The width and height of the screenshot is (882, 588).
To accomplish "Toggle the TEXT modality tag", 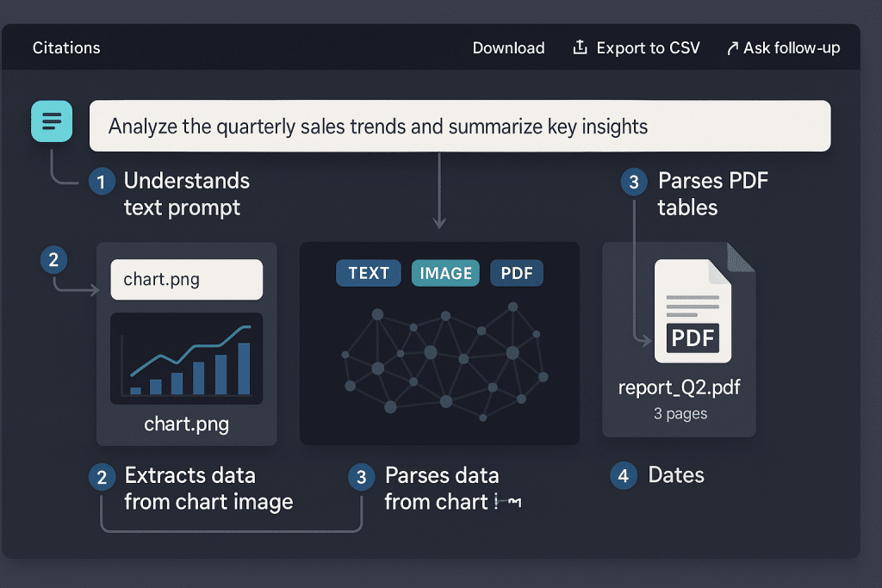I will click(x=369, y=274).
